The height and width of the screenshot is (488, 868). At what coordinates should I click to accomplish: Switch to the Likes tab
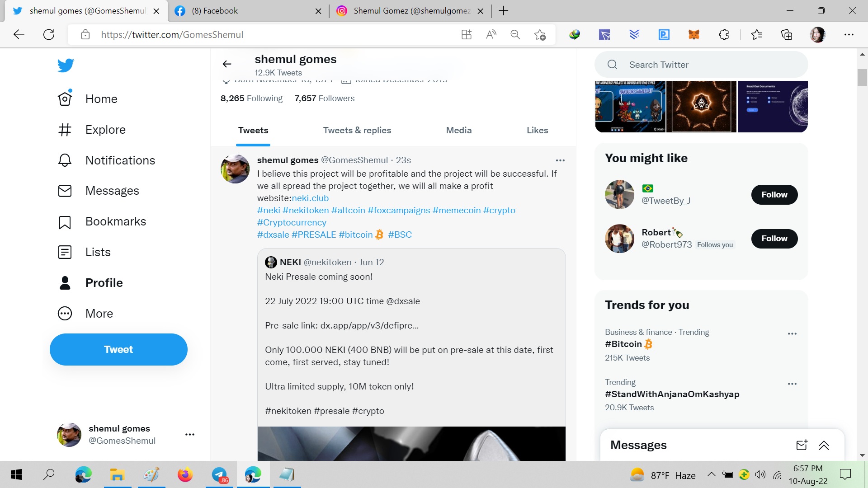point(538,131)
